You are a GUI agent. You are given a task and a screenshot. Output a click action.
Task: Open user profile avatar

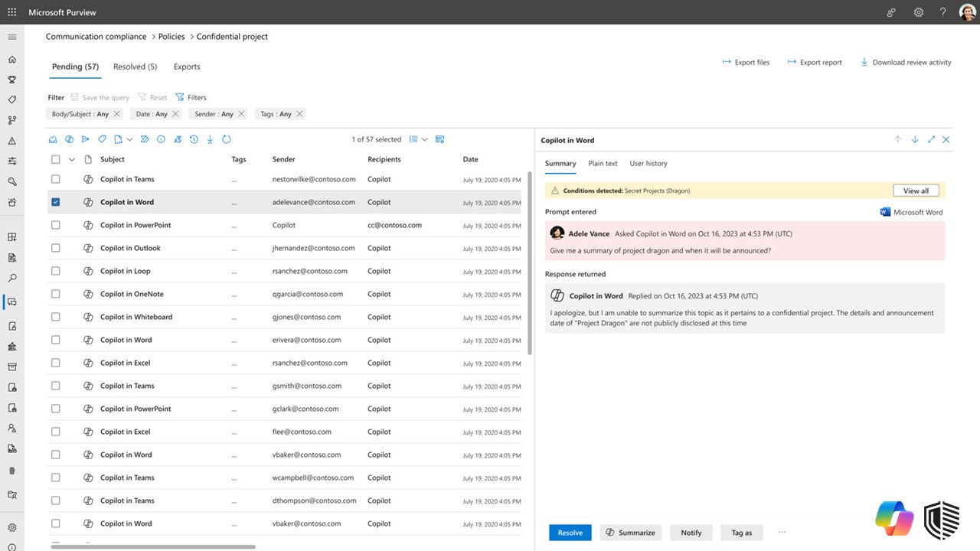click(967, 12)
